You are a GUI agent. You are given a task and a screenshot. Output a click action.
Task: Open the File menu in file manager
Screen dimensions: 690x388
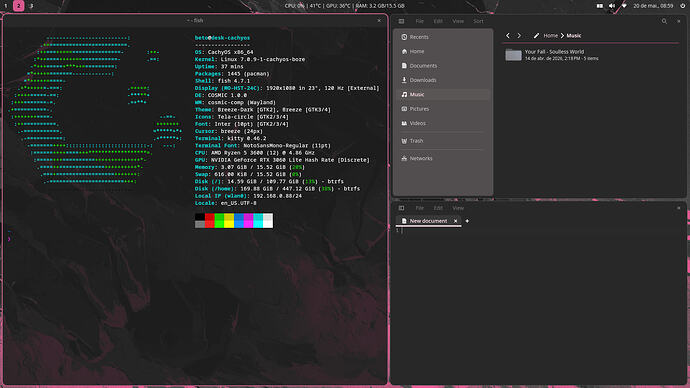419,21
